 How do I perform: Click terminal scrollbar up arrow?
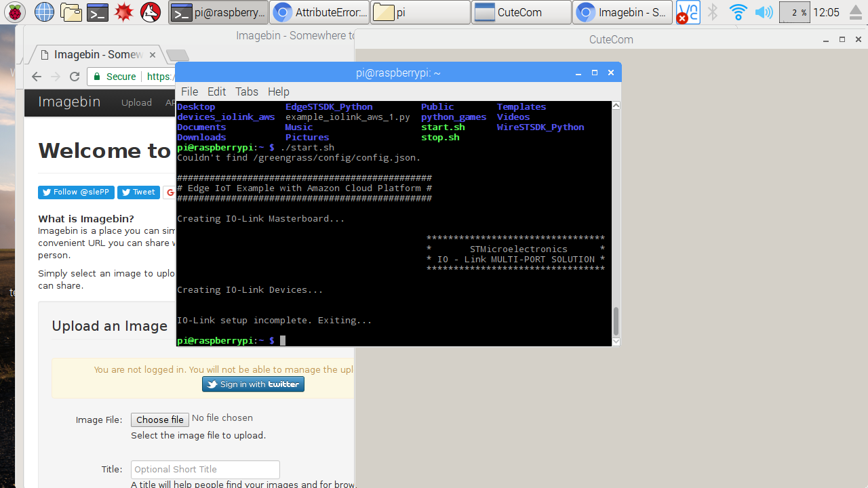coord(616,106)
